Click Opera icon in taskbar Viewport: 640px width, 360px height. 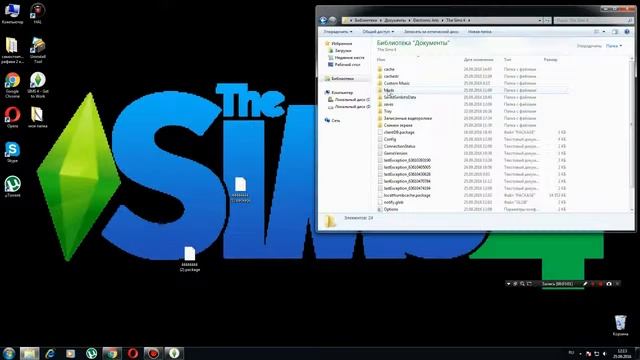pos(133,353)
